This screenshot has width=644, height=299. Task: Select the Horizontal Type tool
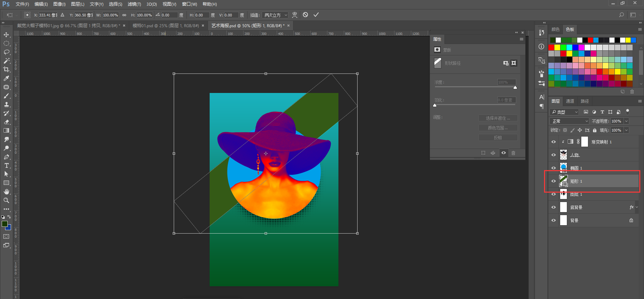pyautogui.click(x=6, y=165)
